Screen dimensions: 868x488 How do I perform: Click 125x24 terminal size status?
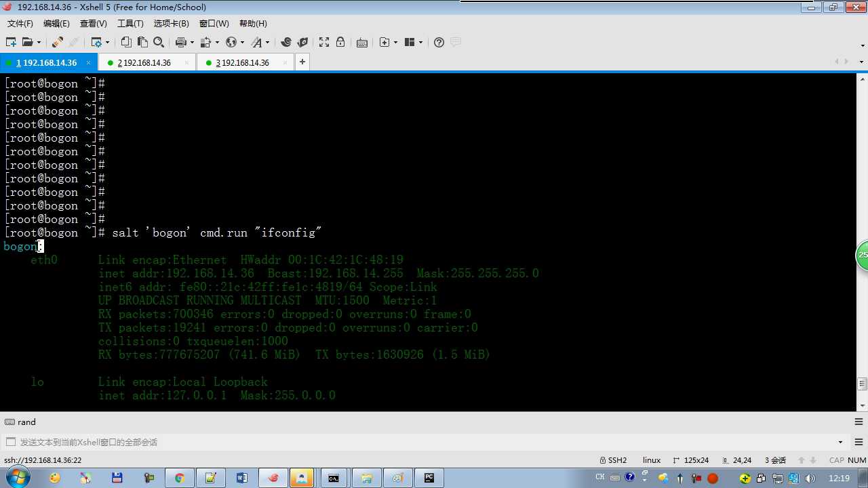pos(691,460)
